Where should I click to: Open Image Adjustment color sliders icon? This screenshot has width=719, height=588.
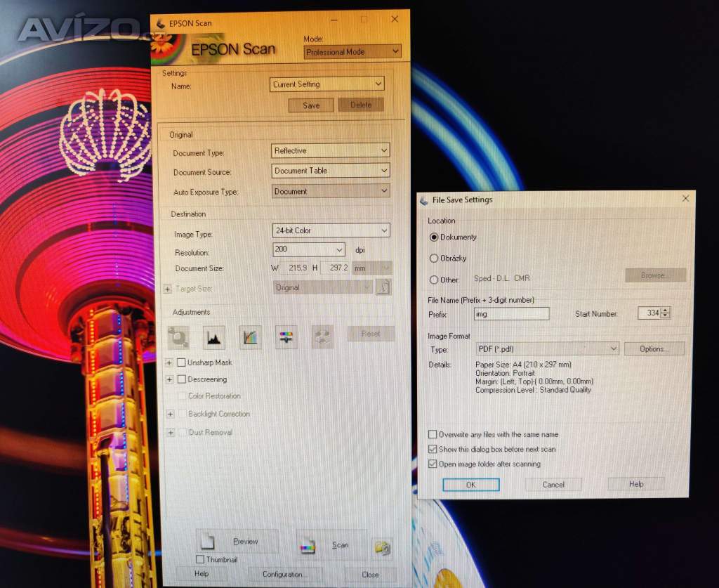pyautogui.click(x=286, y=338)
